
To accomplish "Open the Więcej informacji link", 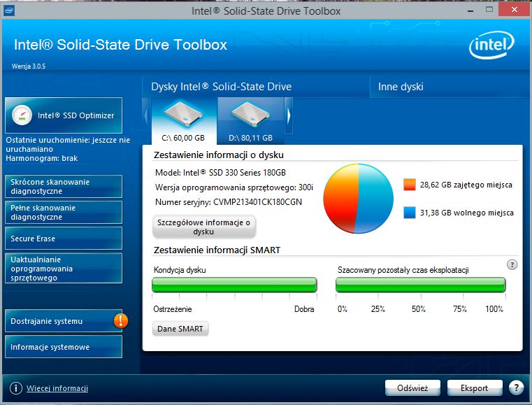I will point(57,388).
